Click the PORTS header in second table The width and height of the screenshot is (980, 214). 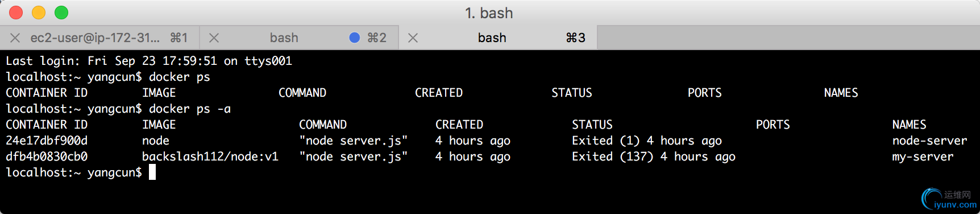coord(773,125)
